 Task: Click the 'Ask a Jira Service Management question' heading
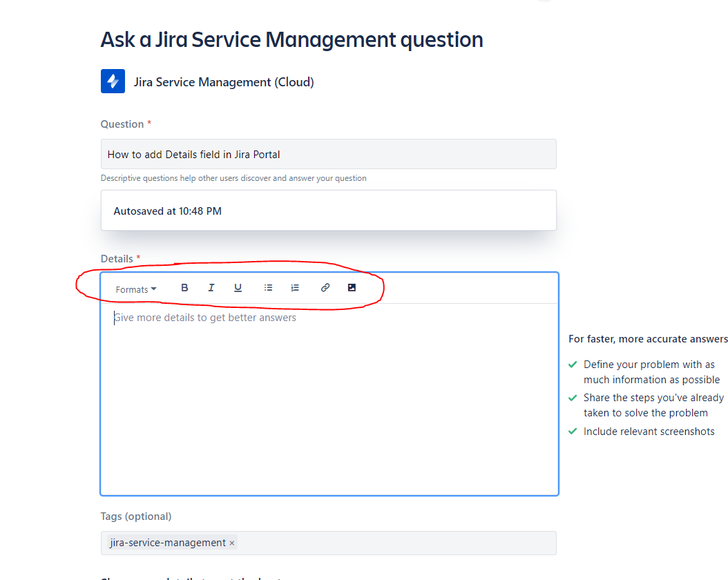click(x=292, y=40)
